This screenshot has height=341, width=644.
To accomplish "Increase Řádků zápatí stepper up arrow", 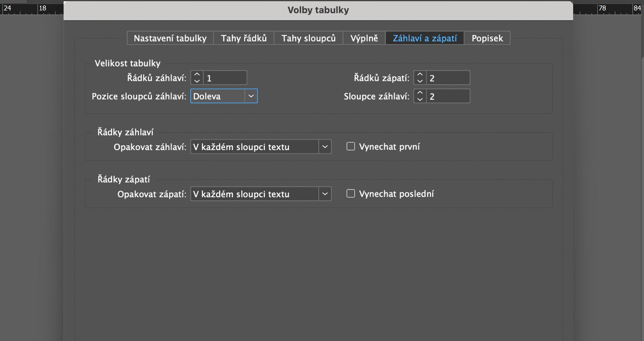I will (420, 75).
